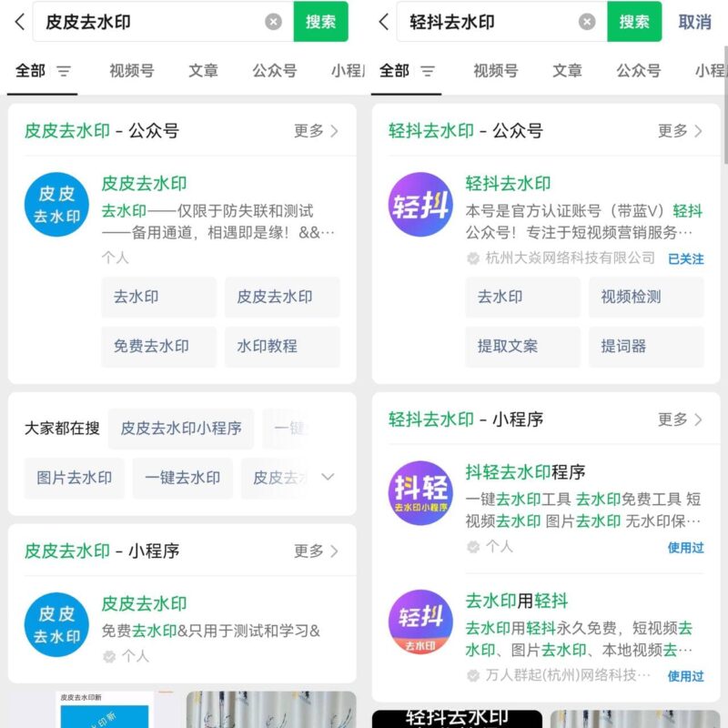Tap the filter icon beside right 全部 tab
The height and width of the screenshot is (728, 728).
click(428, 69)
